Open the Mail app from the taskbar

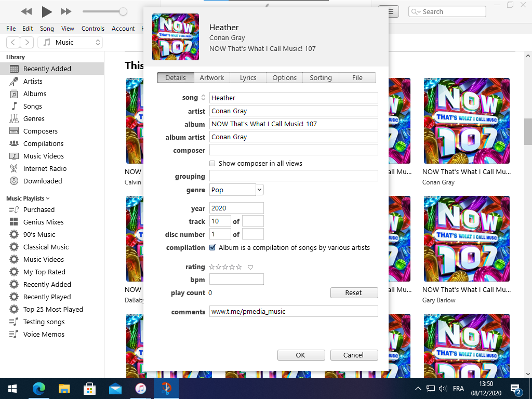(x=115, y=389)
